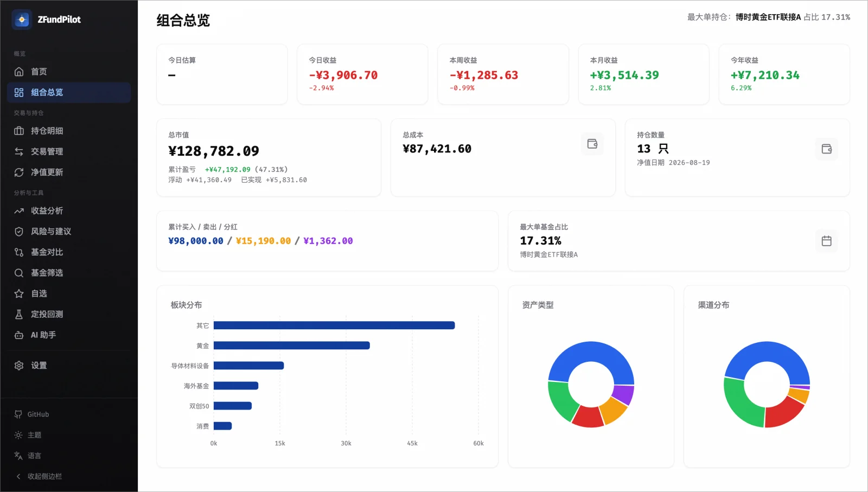Screen dimensions: 868x492
Task: Click the 基金筛选 search icon
Action: tap(19, 272)
